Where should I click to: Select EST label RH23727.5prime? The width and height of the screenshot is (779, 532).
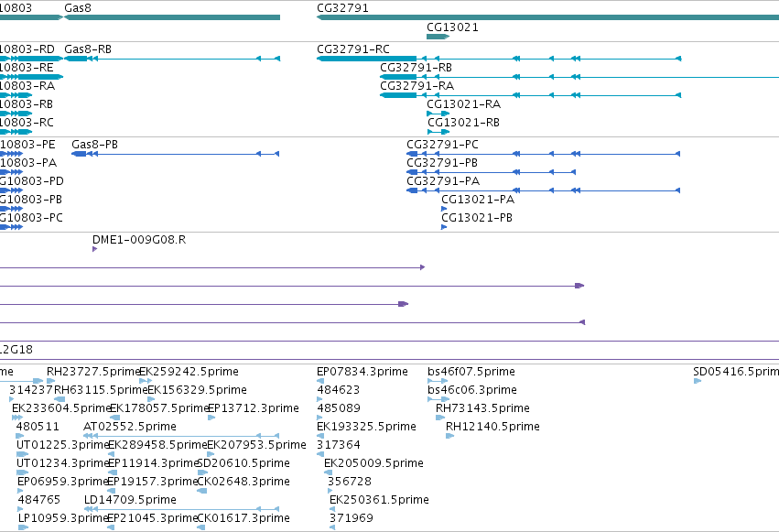[x=92, y=372]
